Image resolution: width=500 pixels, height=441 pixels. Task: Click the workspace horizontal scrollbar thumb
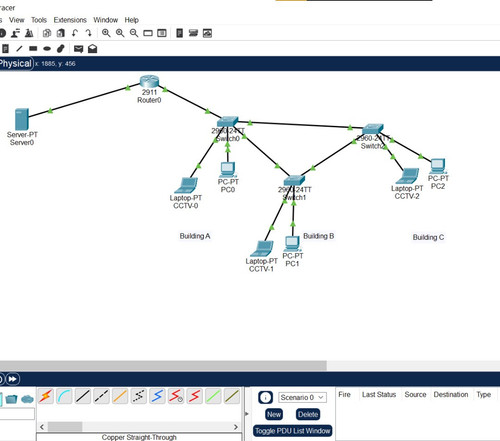click(x=163, y=365)
